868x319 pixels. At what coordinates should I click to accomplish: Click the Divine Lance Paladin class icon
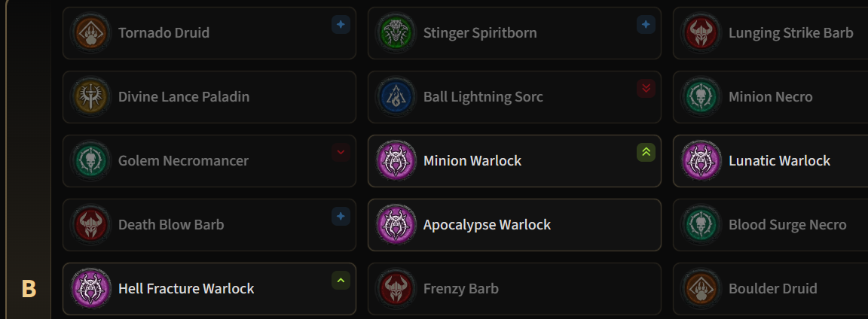click(x=90, y=97)
